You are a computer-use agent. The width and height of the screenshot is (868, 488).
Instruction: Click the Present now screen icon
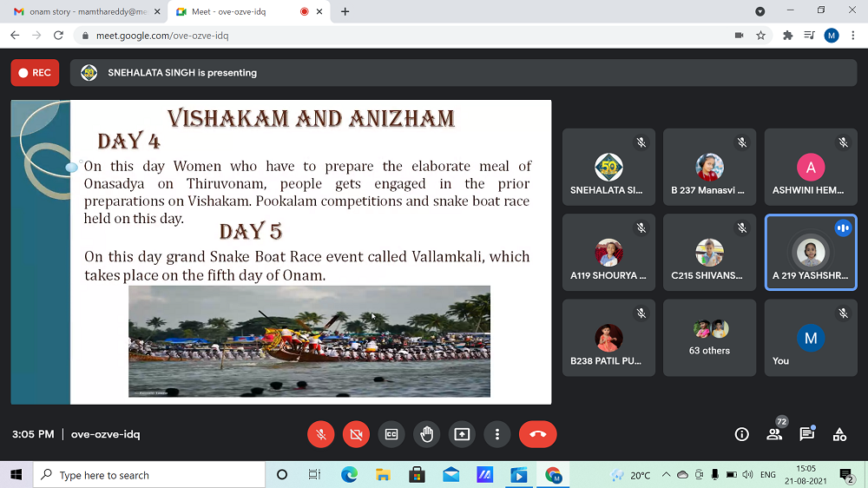(462, 434)
